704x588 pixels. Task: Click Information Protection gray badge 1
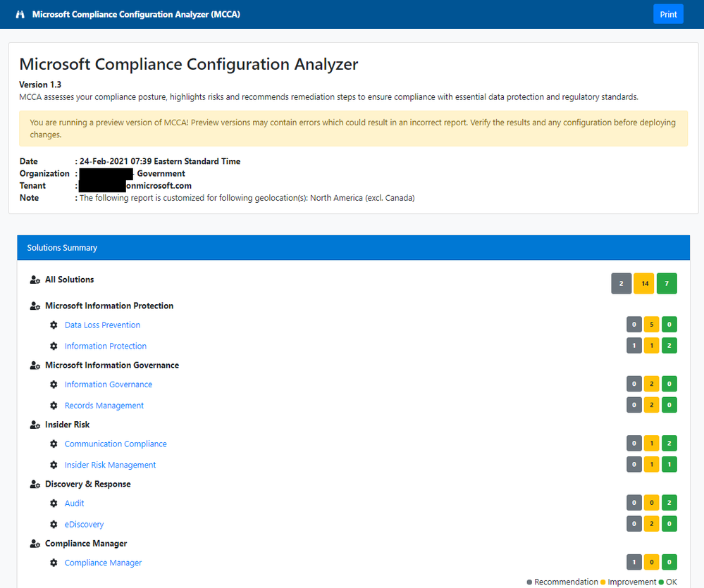coord(634,345)
